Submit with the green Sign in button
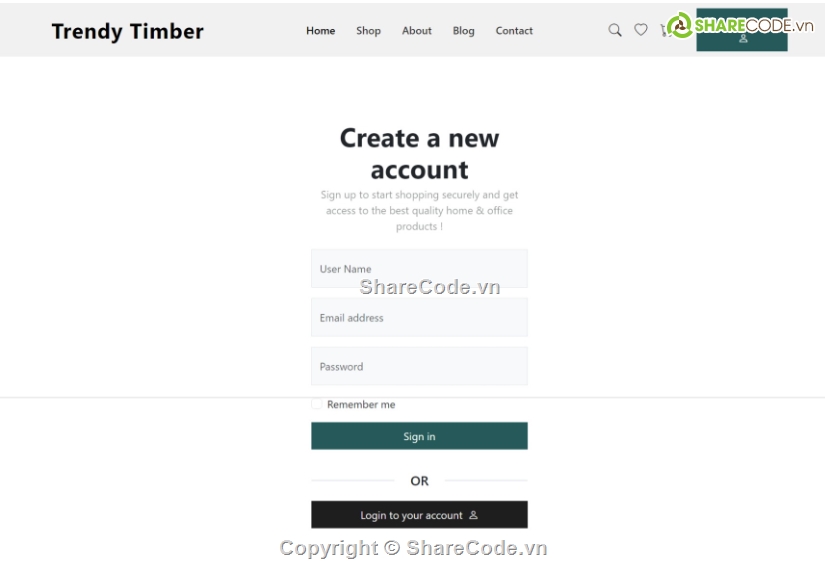825x576 pixels. (419, 436)
